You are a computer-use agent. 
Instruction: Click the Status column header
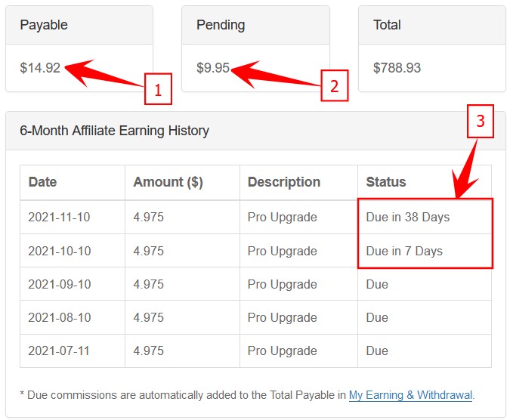pyautogui.click(x=386, y=182)
